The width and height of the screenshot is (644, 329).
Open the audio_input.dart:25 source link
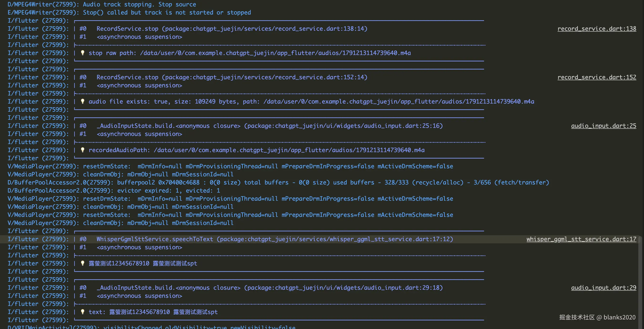point(604,126)
